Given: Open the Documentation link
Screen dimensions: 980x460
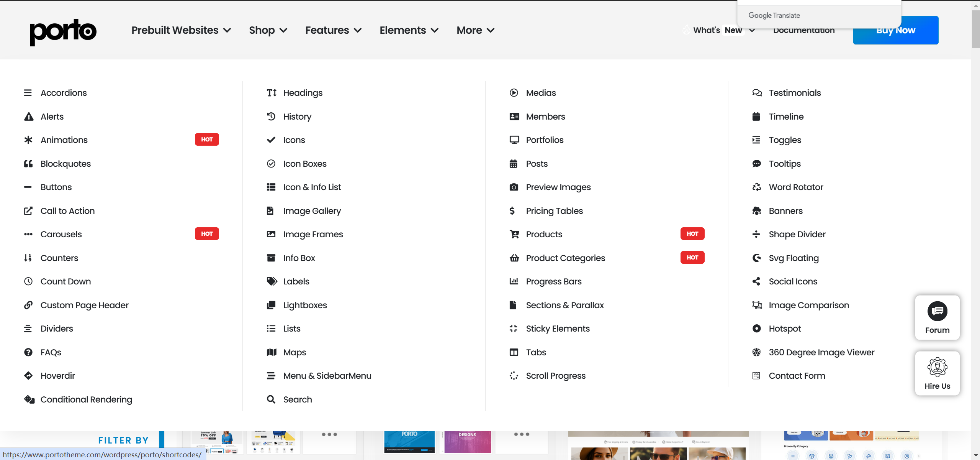Looking at the screenshot, I should pyautogui.click(x=803, y=30).
